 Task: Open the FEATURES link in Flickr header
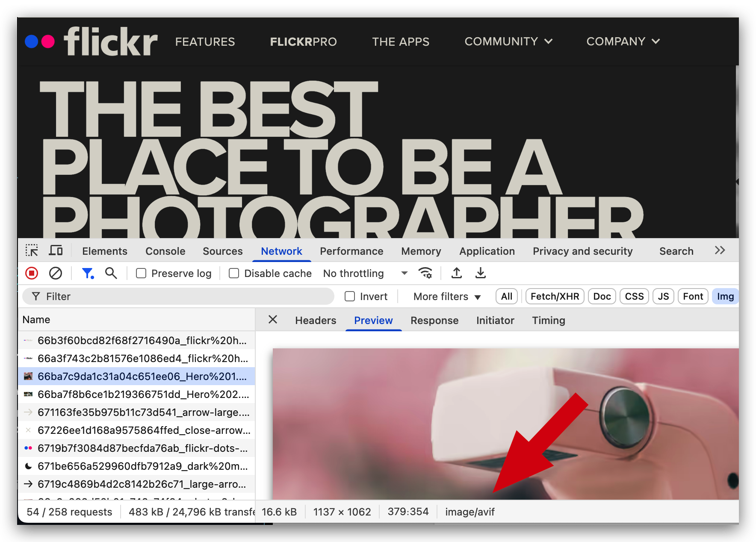click(x=205, y=42)
